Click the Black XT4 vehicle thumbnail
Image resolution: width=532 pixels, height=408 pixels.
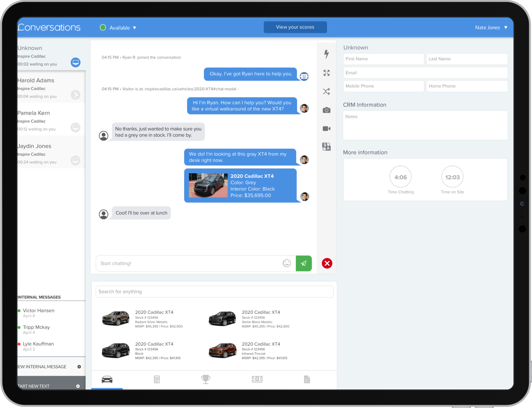point(116,351)
